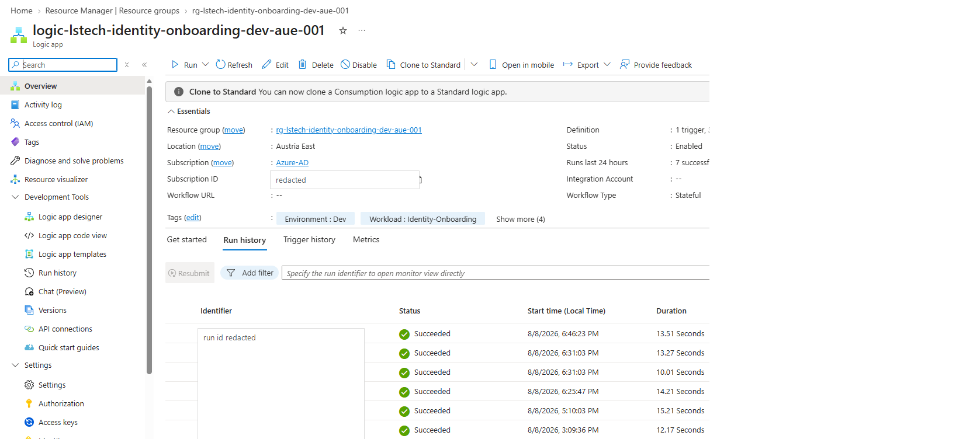Click the Workload : Identity-Onboarding tag
980x439 pixels.
click(423, 219)
